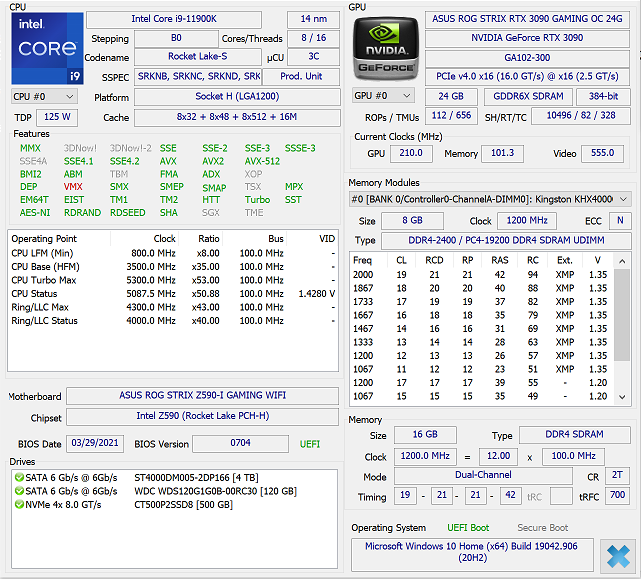Click the SSPEC SRKNB field
This screenshot has width=641, height=579.
[198, 77]
